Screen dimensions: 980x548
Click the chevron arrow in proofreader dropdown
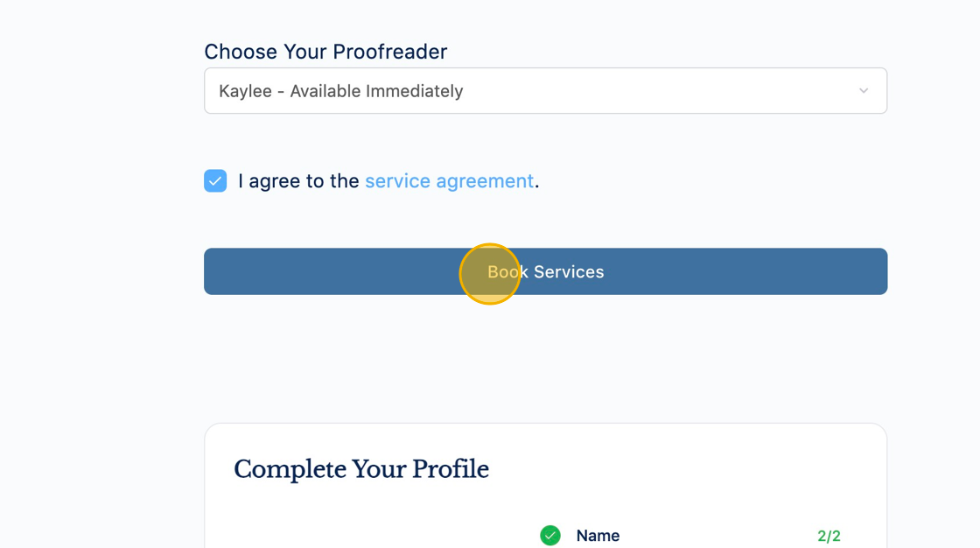[863, 91]
